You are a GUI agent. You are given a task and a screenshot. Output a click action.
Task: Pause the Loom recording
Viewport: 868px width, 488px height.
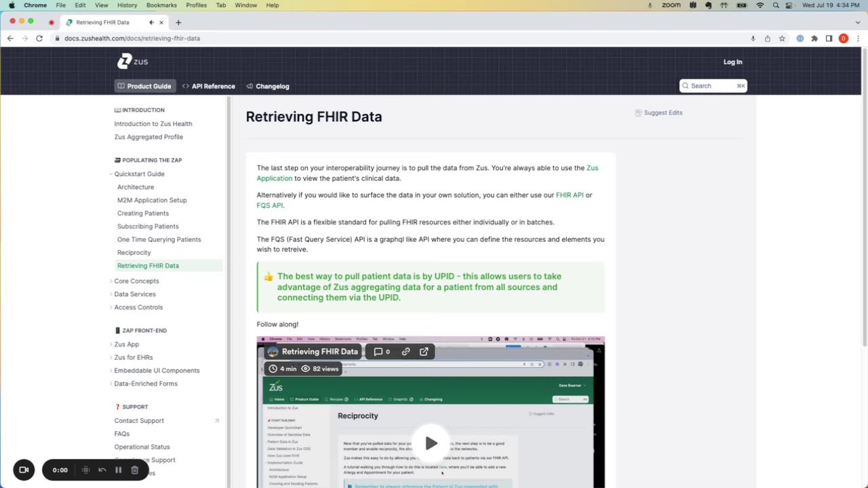(118, 470)
